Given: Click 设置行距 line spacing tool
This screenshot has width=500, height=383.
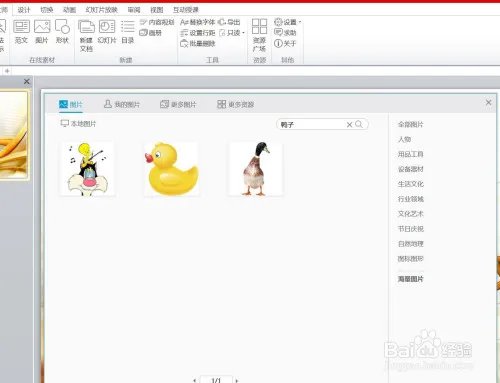Looking at the screenshot, I should click(198, 33).
